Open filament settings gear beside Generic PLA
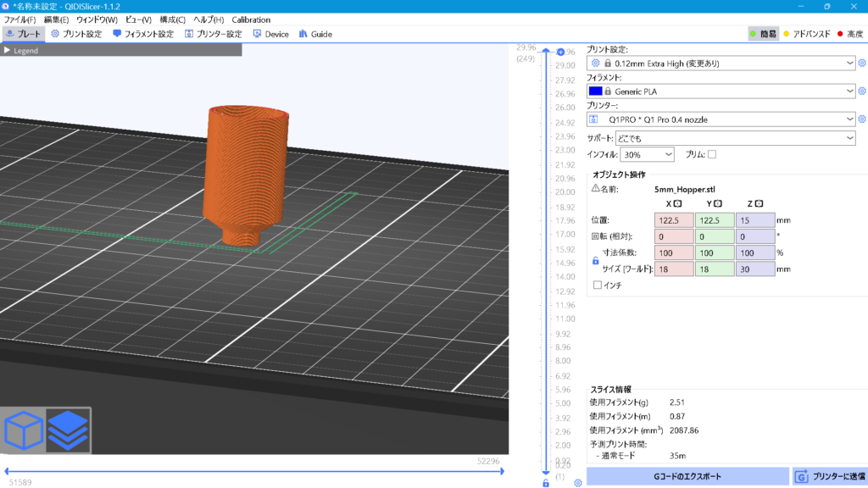 point(862,91)
